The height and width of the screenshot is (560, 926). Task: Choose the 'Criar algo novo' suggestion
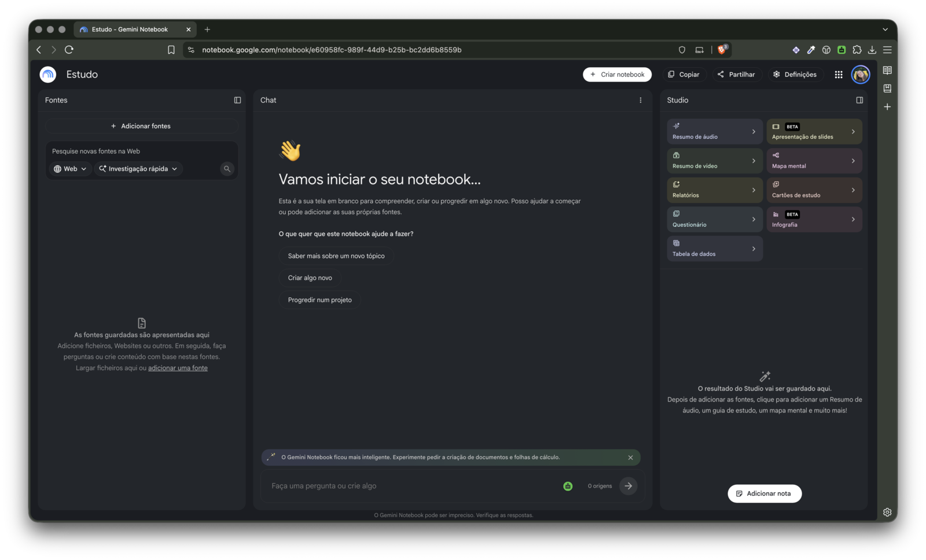click(310, 278)
